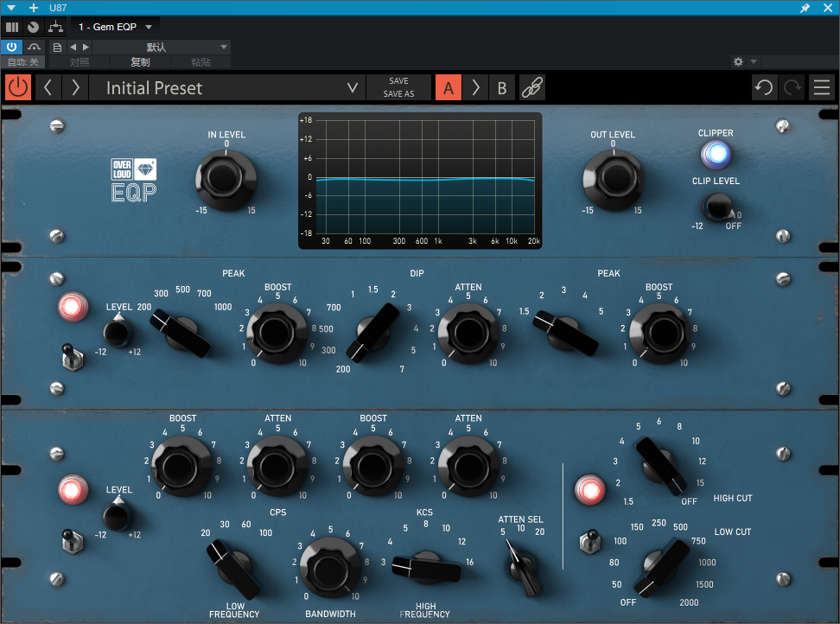The image size is (840, 624).
Task: Click the KCS HIGH FREQUENCY selector
Action: 426,569
